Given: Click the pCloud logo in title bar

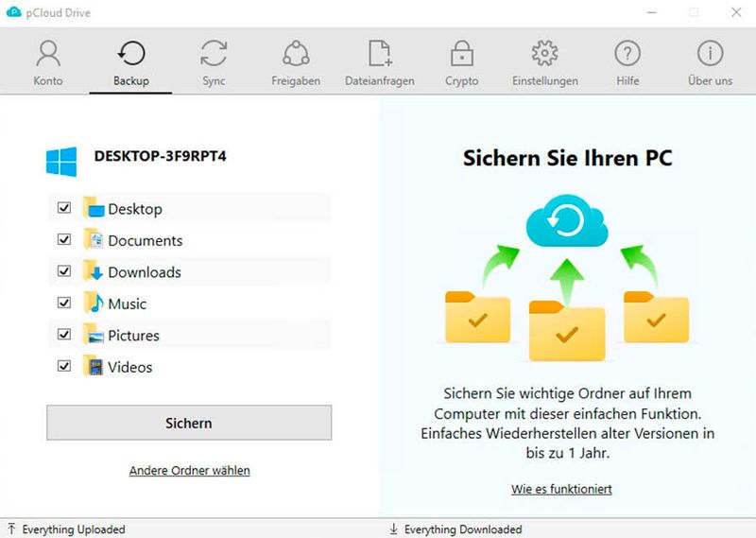Looking at the screenshot, I should (13, 12).
